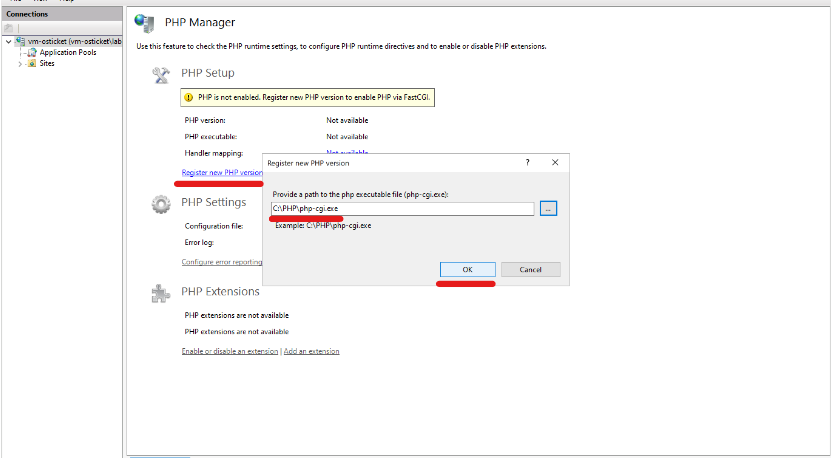Viewport: 836px width, 458px height.
Task: Click the PHP Extensions puzzle icon
Action: click(160, 294)
